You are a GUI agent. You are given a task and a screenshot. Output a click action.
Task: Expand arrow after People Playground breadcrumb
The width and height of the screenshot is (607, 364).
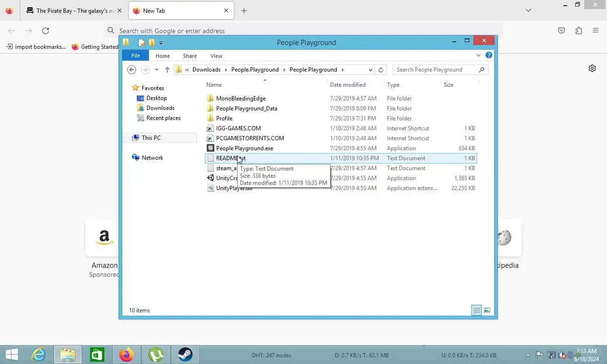coord(342,70)
